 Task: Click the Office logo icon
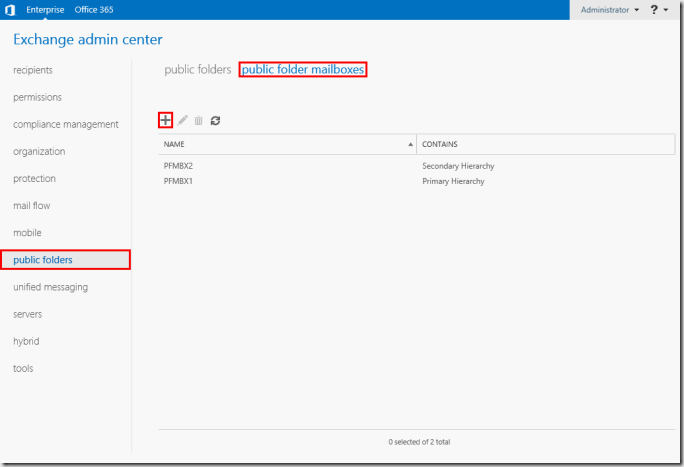click(10, 9)
